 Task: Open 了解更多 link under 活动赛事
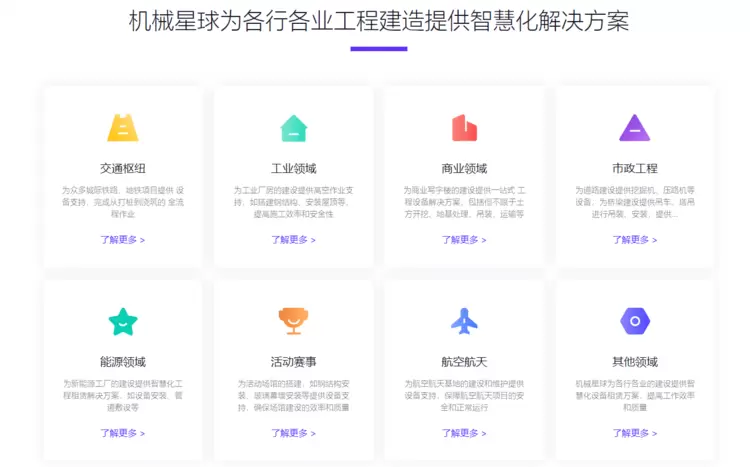(x=294, y=433)
